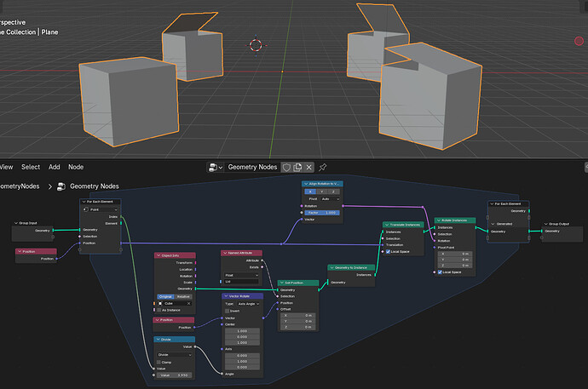
Task: Select the Relative button in Object Info
Action: 183,296
